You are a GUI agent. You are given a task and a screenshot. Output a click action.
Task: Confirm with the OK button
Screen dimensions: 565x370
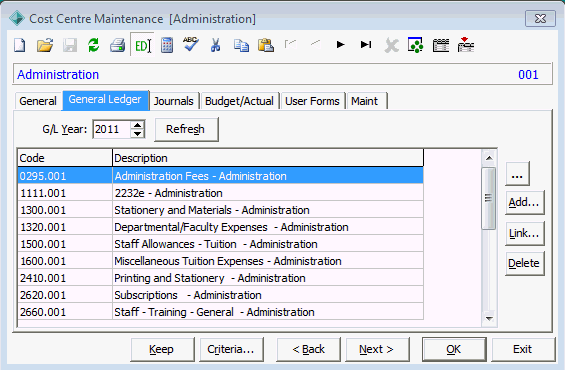(x=454, y=349)
